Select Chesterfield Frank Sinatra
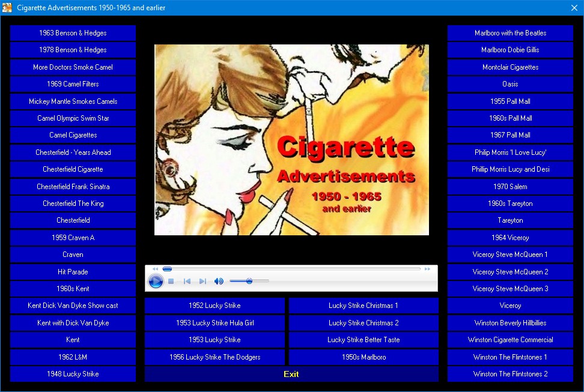This screenshot has width=584, height=392. pos(73,187)
